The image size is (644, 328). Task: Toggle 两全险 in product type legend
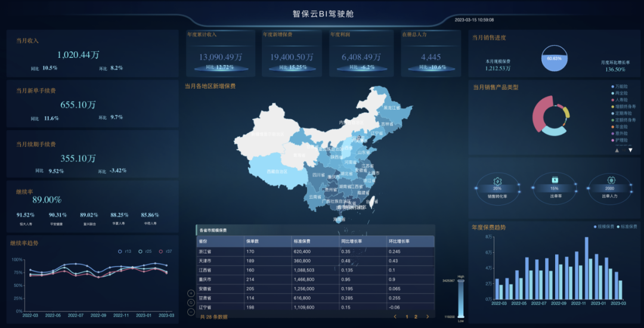pos(620,93)
